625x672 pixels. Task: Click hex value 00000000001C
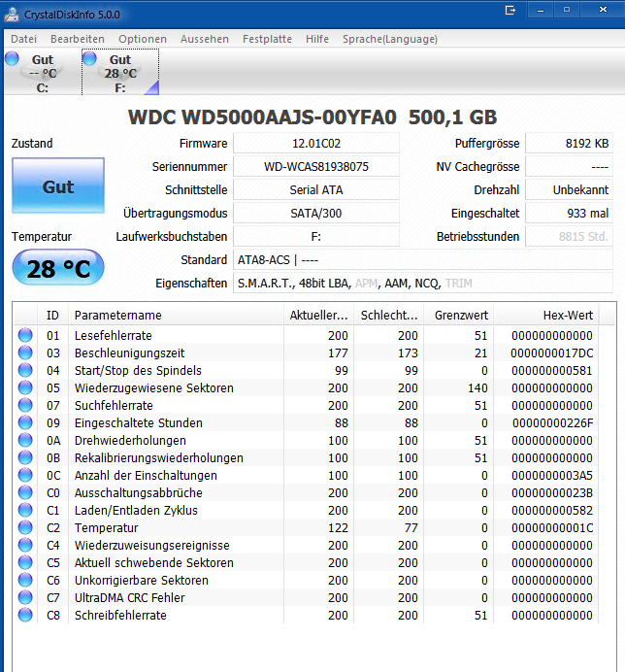(552, 528)
